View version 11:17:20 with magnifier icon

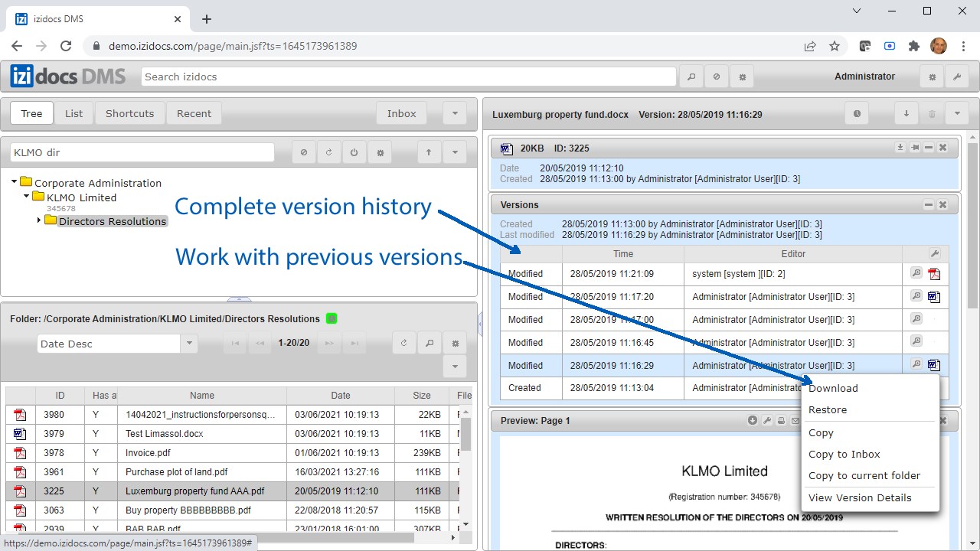916,296
